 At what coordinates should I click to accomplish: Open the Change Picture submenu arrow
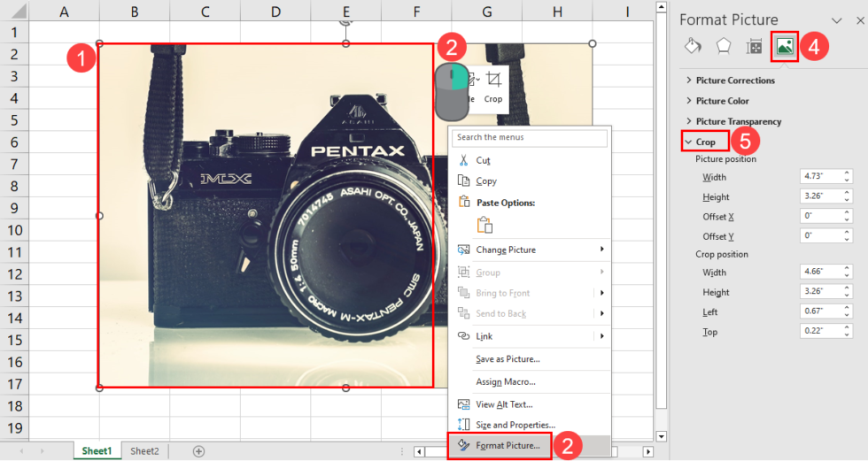pos(602,250)
